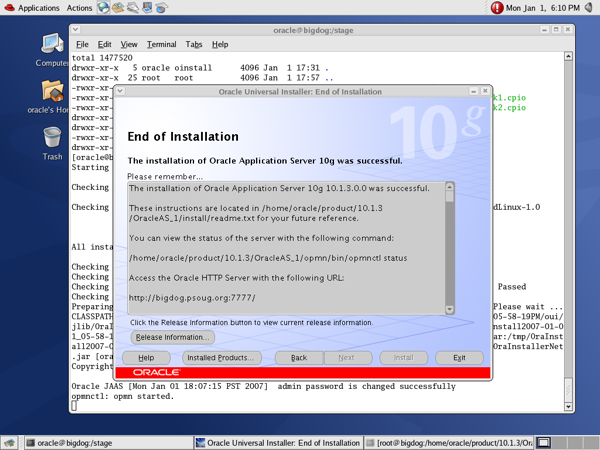This screenshot has width=600, height=450.
Task: Maximize the terminal window
Action: pos(556,29)
